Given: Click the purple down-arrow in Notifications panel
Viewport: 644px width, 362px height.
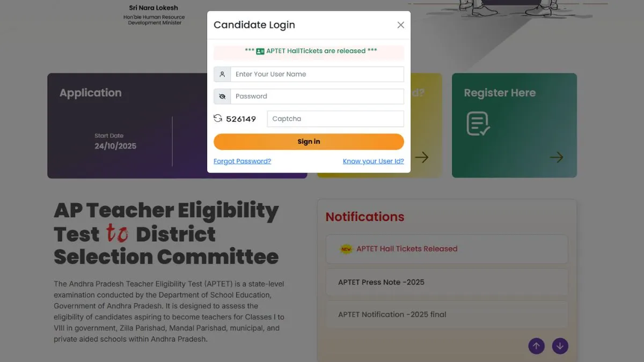Looking at the screenshot, I should click(x=560, y=346).
